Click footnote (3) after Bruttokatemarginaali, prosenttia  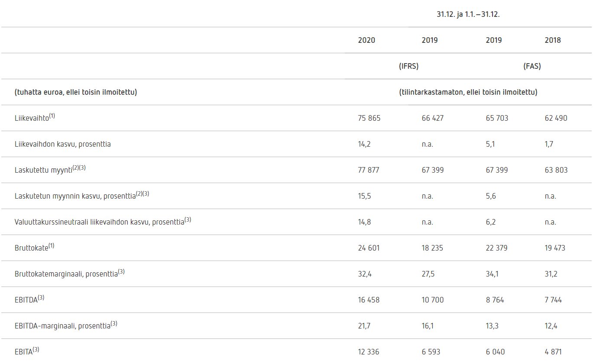point(121,272)
